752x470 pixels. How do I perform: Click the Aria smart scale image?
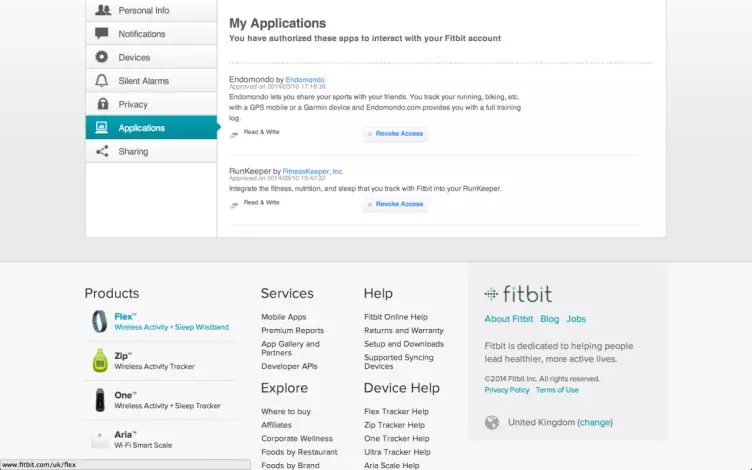tap(100, 439)
